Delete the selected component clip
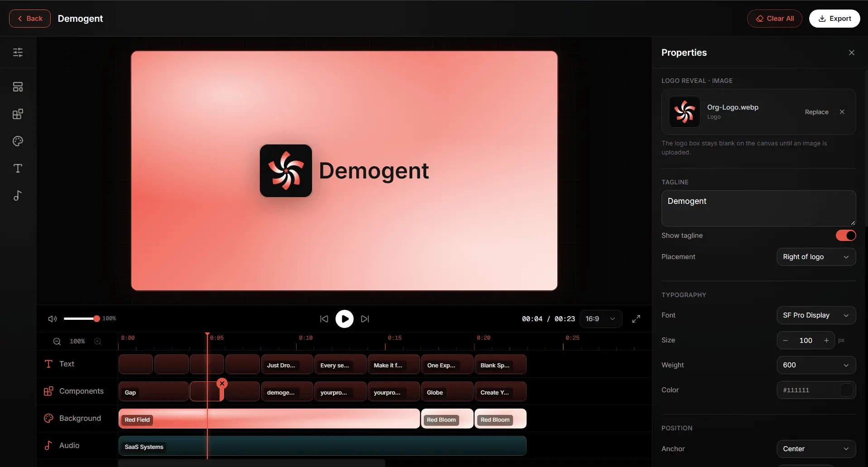This screenshot has width=868, height=467. pyautogui.click(x=222, y=383)
